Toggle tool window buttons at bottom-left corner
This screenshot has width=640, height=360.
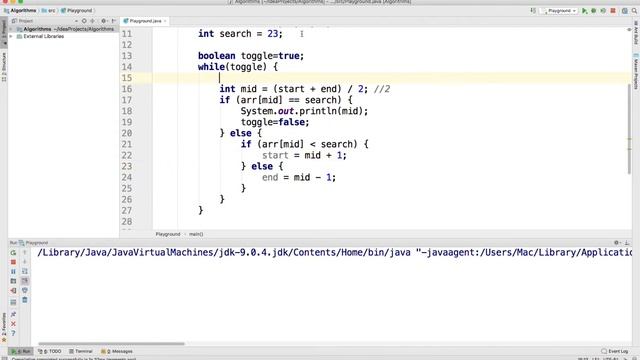tap(4, 358)
